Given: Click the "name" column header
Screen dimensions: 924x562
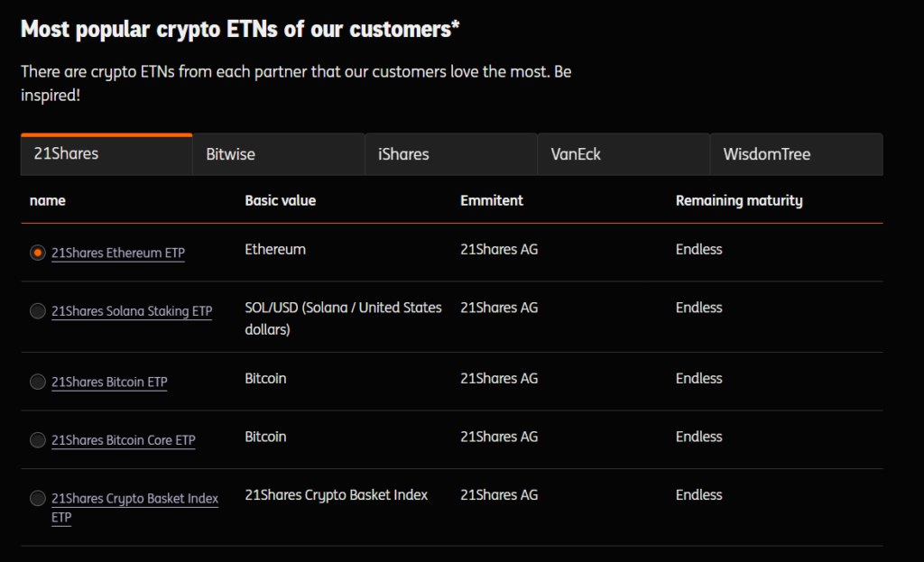Looking at the screenshot, I should pyautogui.click(x=48, y=200).
